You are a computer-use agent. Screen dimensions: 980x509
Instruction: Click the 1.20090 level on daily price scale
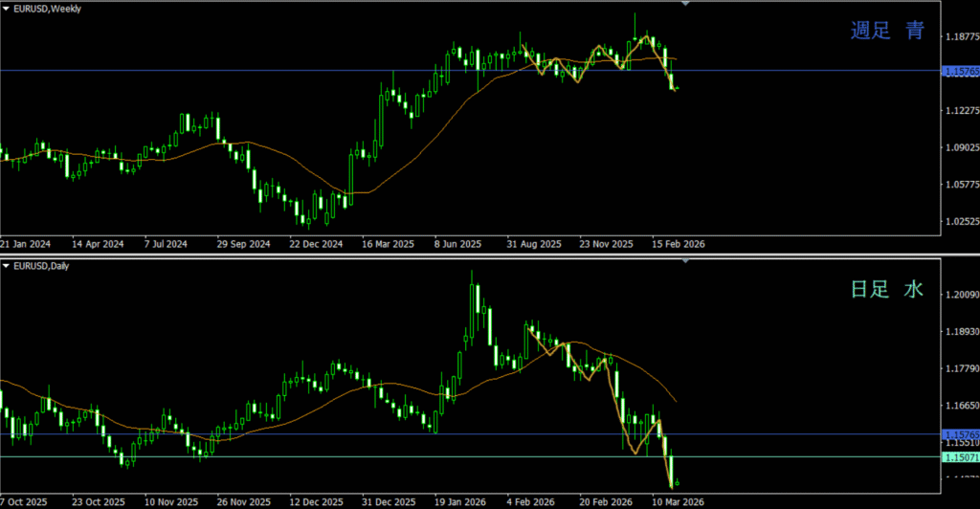960,296
